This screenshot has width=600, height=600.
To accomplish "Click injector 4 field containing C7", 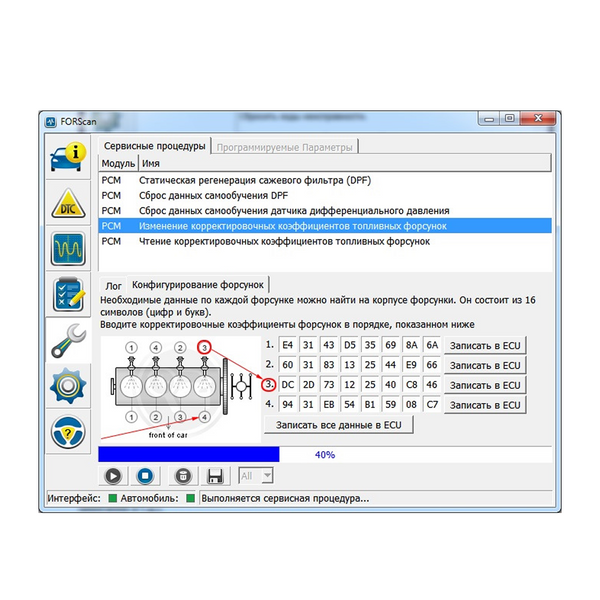I will tap(432, 404).
